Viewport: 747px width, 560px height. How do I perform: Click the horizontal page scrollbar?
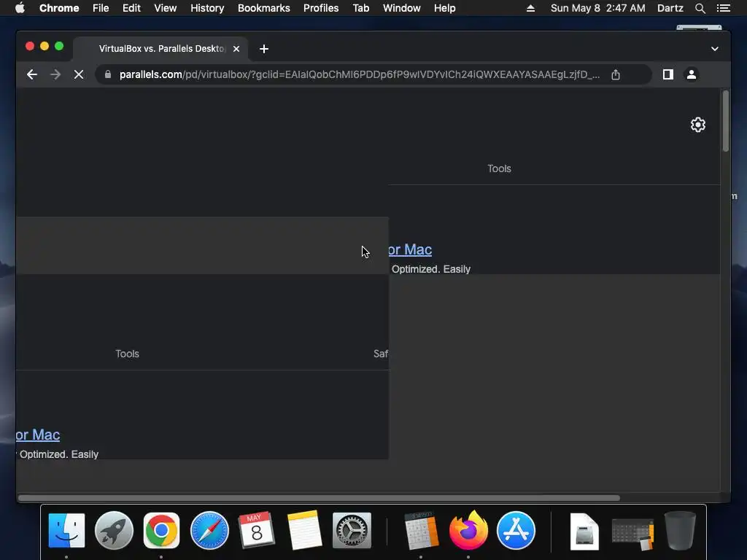click(x=320, y=498)
